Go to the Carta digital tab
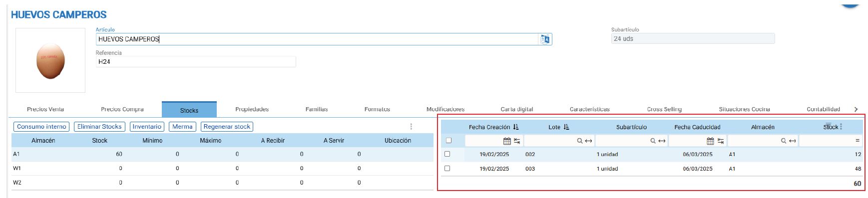The width and height of the screenshot is (868, 198). pyautogui.click(x=517, y=109)
